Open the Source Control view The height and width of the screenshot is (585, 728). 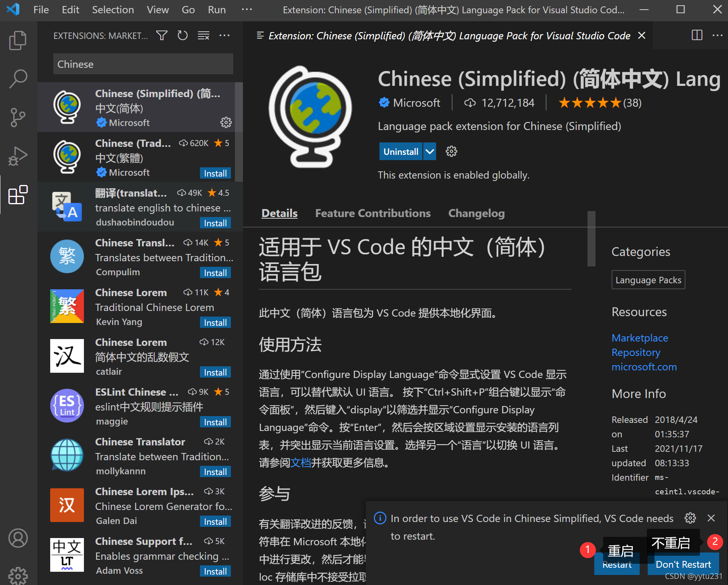pos(18,118)
